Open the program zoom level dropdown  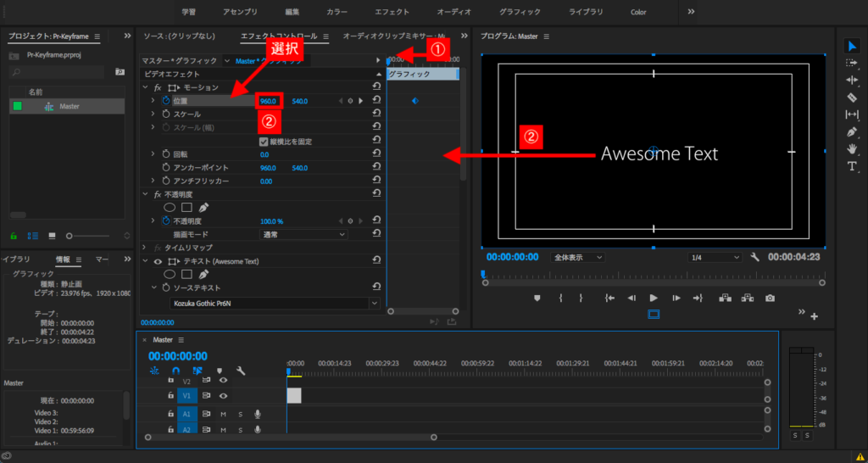(578, 257)
